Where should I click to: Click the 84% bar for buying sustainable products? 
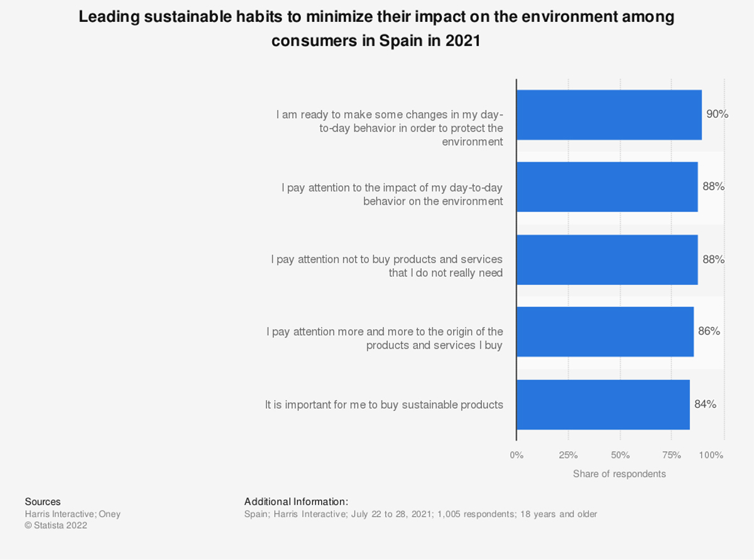click(x=603, y=404)
